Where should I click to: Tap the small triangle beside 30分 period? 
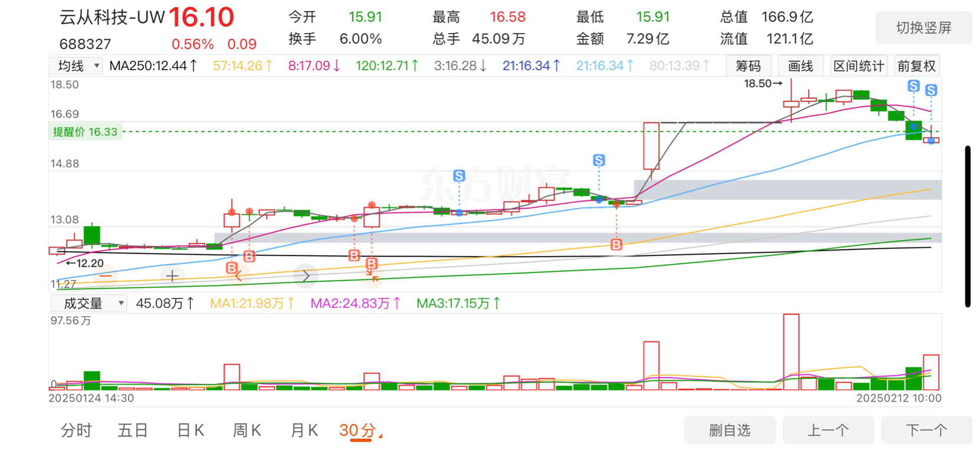[381, 435]
